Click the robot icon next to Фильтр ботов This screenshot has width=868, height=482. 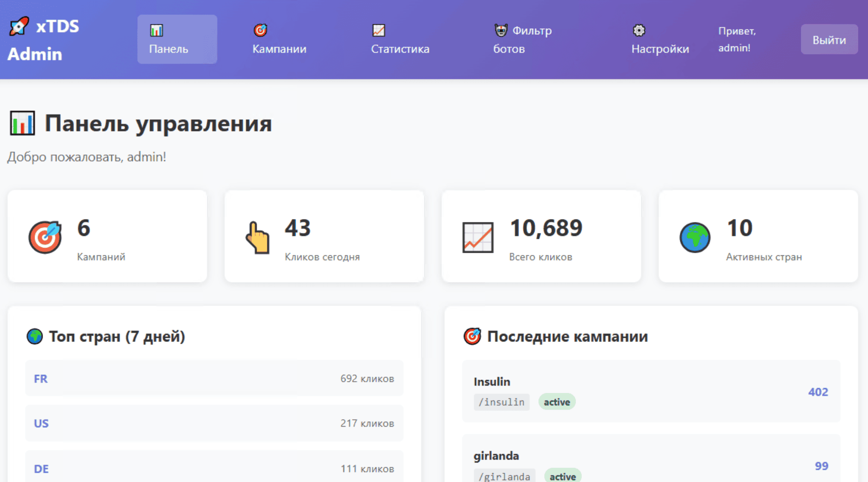click(x=500, y=30)
